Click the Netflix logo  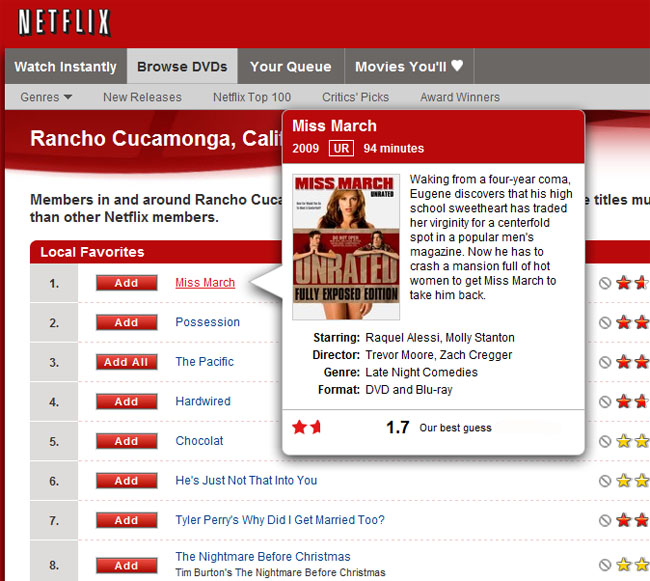64,22
